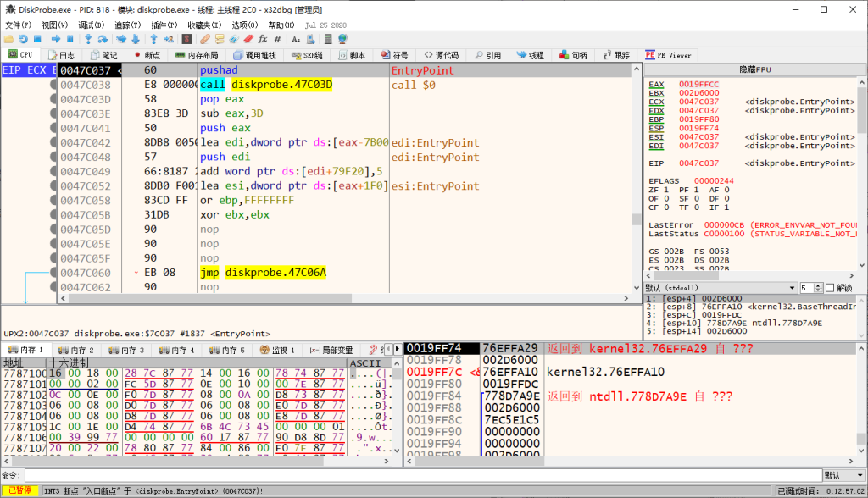
Task: Click the open file folder toolbar icon
Action: pos(8,39)
